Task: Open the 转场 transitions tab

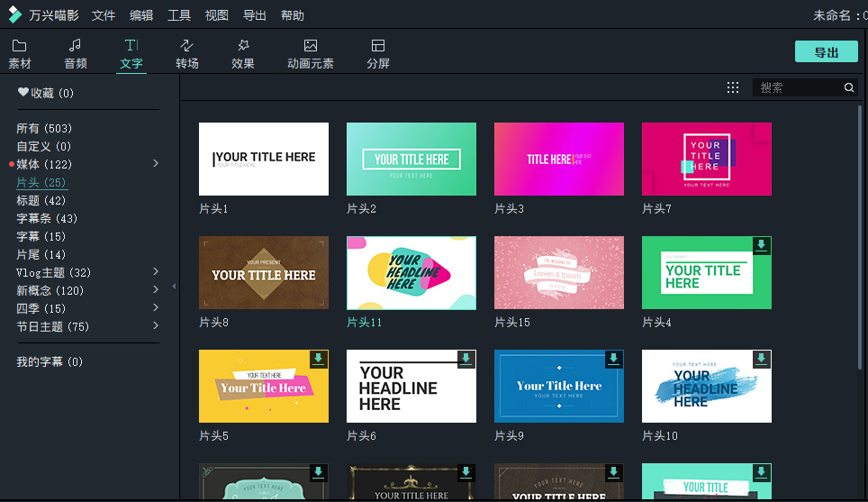Action: (187, 46)
